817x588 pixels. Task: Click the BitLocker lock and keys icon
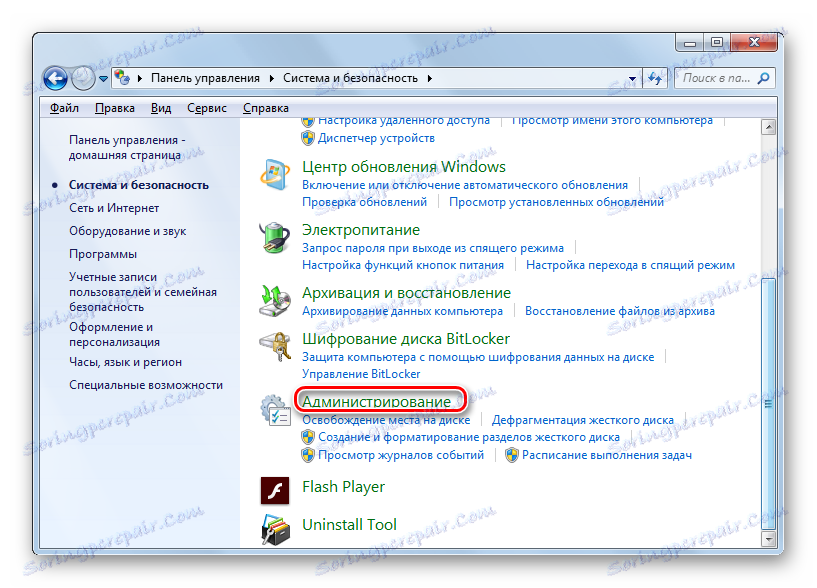(275, 347)
